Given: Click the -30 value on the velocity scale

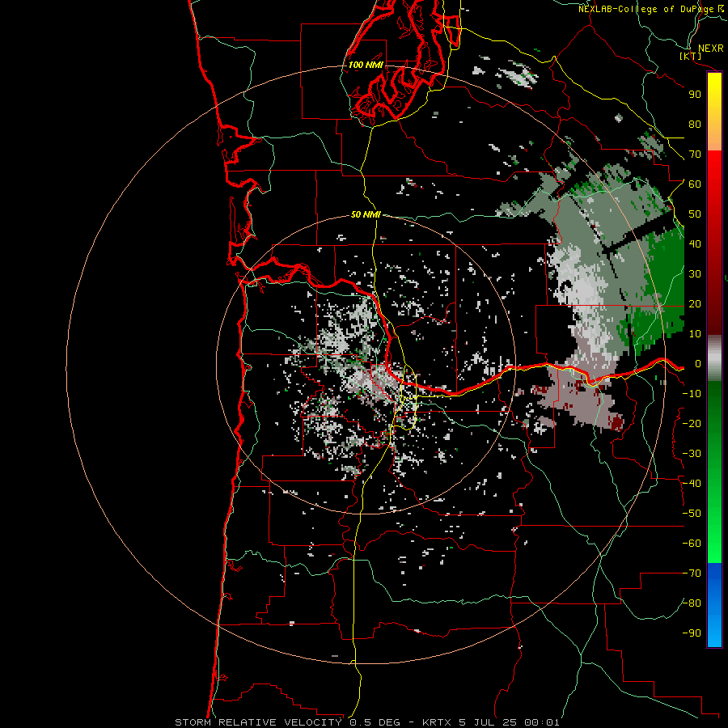Looking at the screenshot, I should click(692, 454).
